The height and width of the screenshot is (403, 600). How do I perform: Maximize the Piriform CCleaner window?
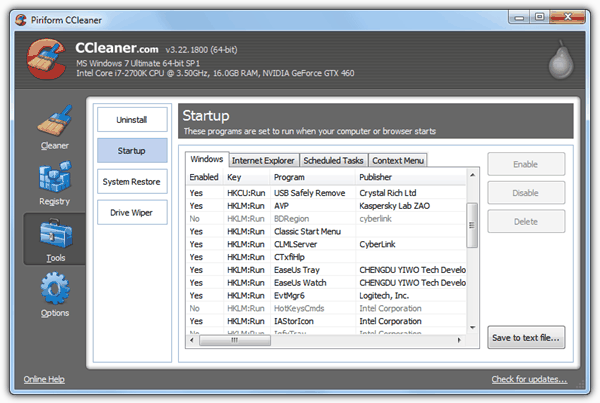pos(539,17)
